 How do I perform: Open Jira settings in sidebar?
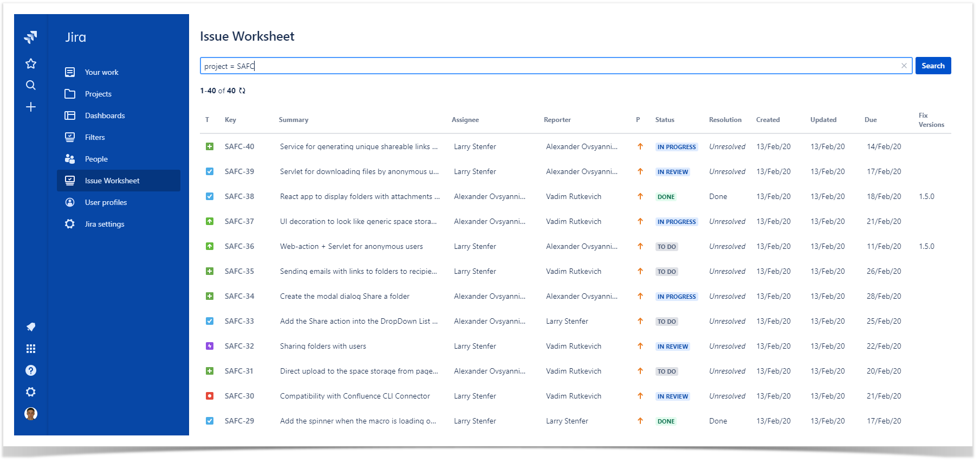(105, 224)
